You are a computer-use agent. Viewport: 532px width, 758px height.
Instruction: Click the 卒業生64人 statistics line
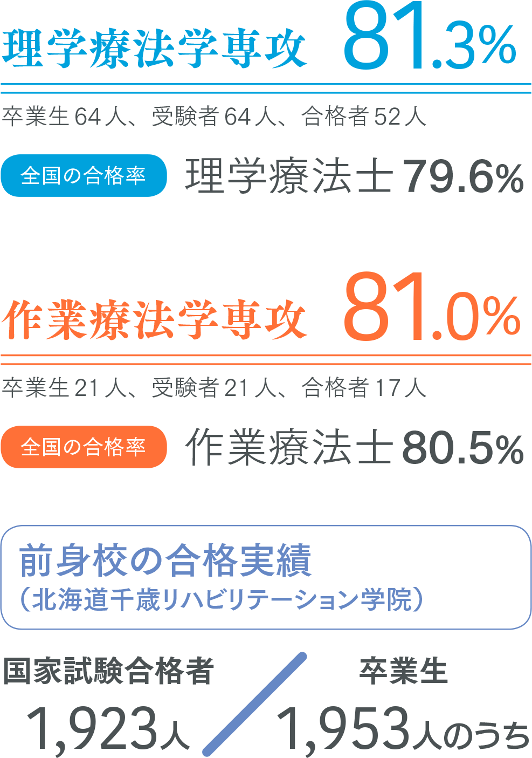pyautogui.click(x=213, y=117)
